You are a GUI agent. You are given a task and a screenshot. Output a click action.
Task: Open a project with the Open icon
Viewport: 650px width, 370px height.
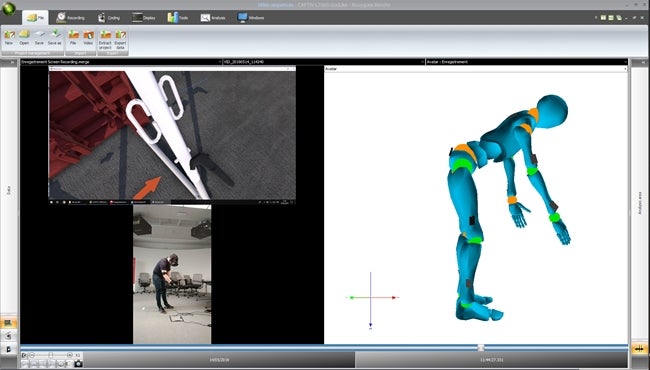(x=24, y=37)
